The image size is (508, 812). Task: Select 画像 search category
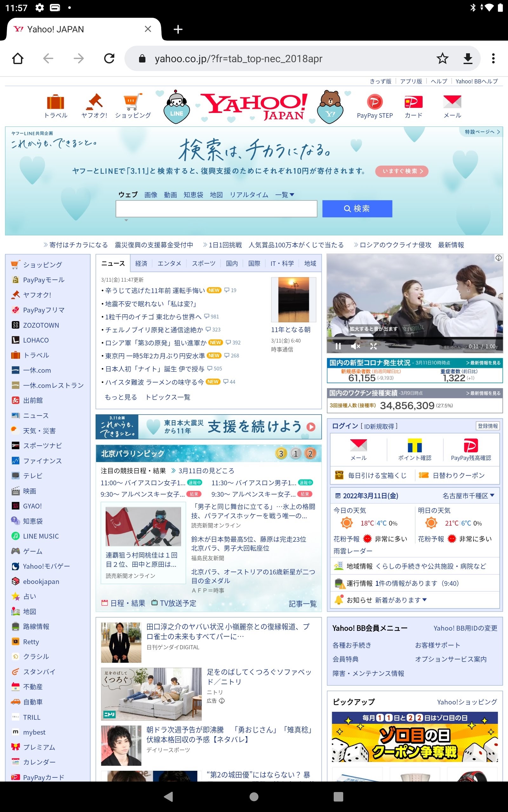click(151, 195)
